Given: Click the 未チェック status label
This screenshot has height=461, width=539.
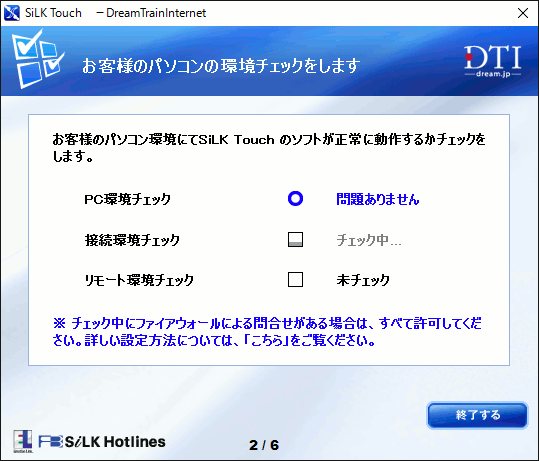Looking at the screenshot, I should 363,280.
